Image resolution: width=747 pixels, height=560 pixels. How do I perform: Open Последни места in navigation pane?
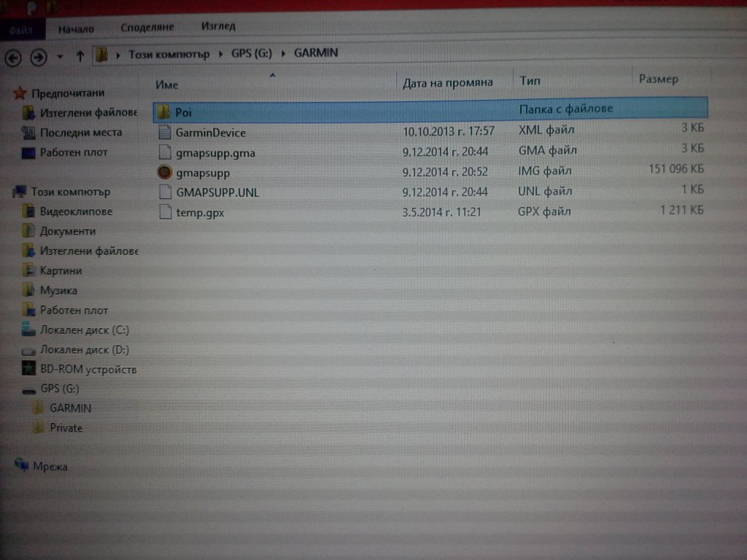tap(81, 133)
